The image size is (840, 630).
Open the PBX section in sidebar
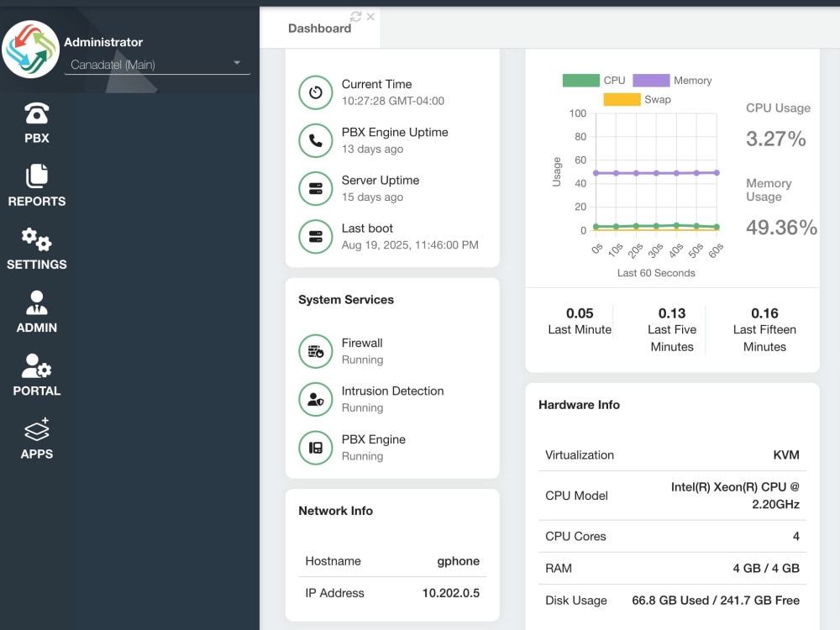point(36,123)
